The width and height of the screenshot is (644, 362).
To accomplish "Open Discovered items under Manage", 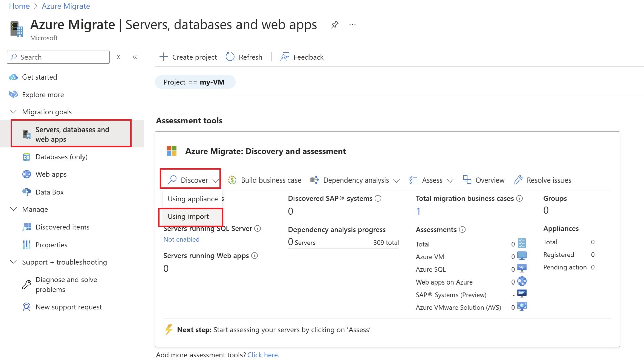I will (x=62, y=227).
